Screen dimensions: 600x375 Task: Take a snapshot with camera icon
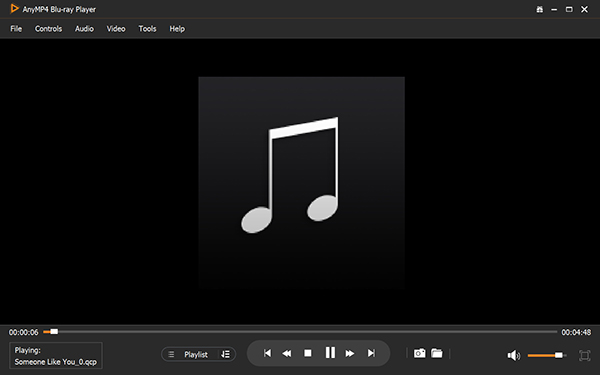pyautogui.click(x=419, y=353)
